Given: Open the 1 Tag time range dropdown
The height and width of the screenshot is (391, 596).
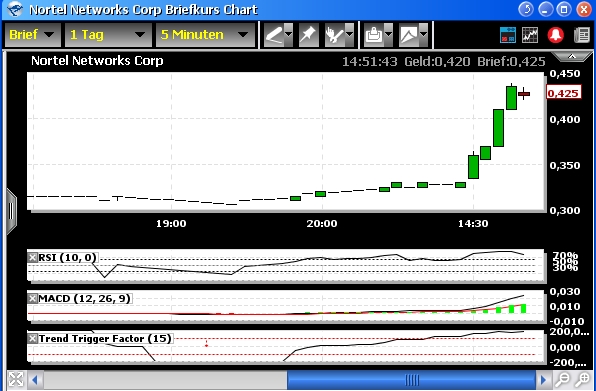Looking at the screenshot, I should click(x=108, y=35).
